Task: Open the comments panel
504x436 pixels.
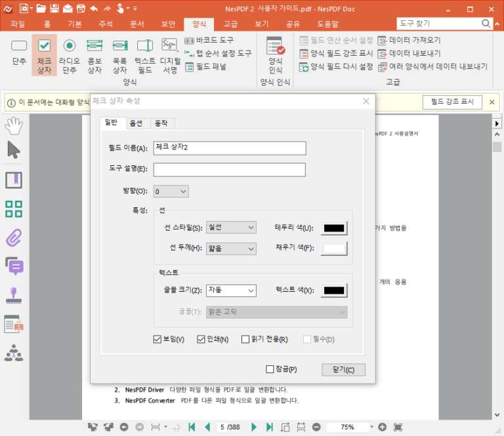Action: (x=14, y=266)
